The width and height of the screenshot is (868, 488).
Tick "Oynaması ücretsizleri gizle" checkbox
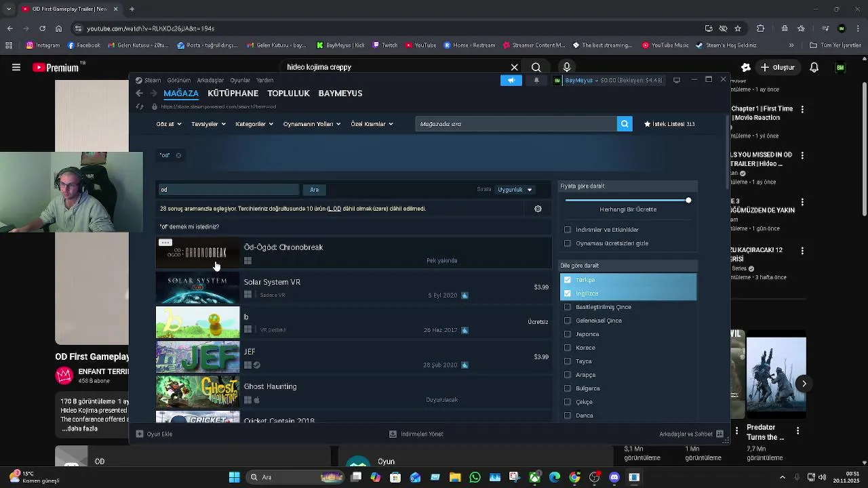[x=568, y=243]
